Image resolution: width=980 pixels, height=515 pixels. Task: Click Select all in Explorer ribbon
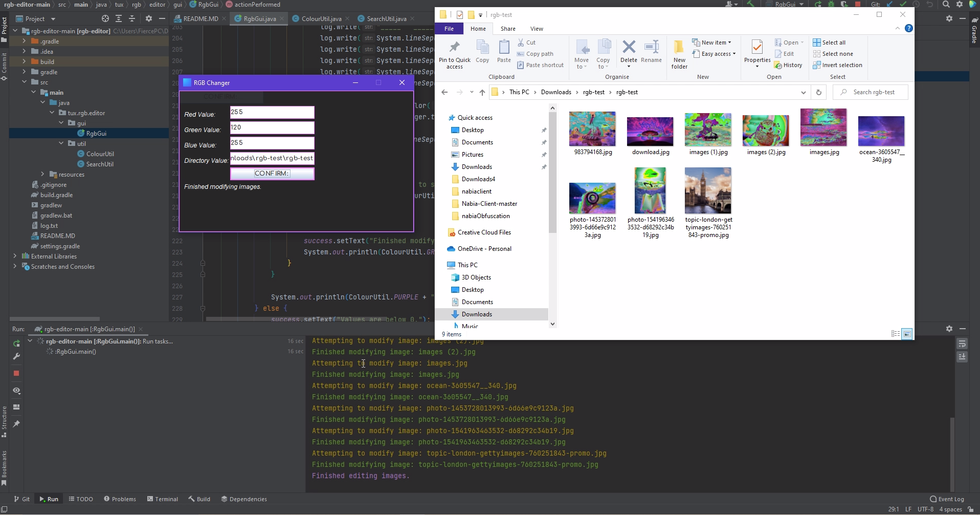click(x=829, y=42)
